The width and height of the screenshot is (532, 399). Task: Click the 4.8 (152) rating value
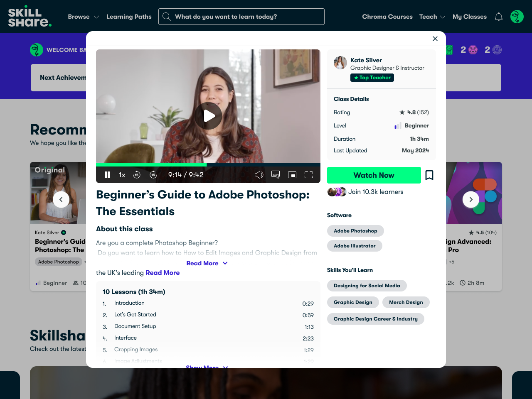(x=414, y=112)
